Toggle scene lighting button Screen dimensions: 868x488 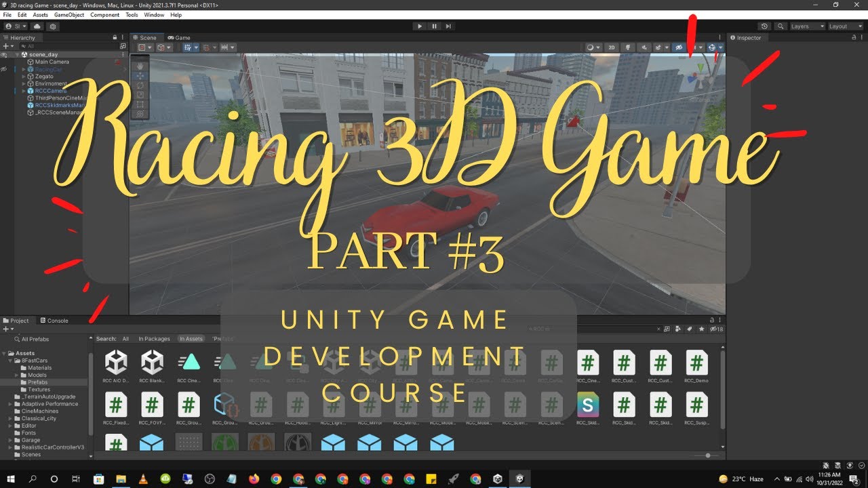click(x=628, y=47)
